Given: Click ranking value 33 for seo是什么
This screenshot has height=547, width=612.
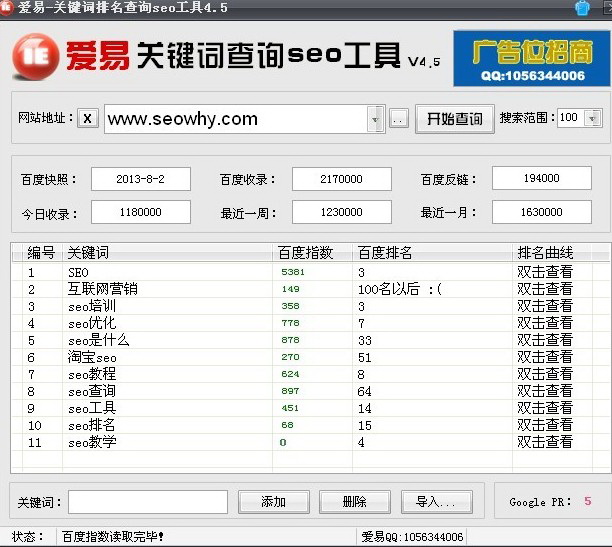Looking at the screenshot, I should pyautogui.click(x=365, y=340).
